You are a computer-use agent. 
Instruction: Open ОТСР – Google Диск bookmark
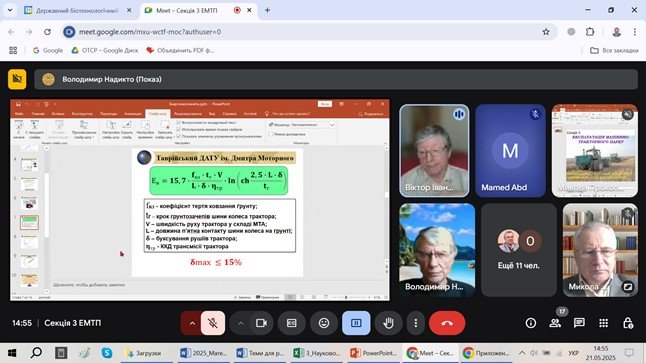point(105,50)
